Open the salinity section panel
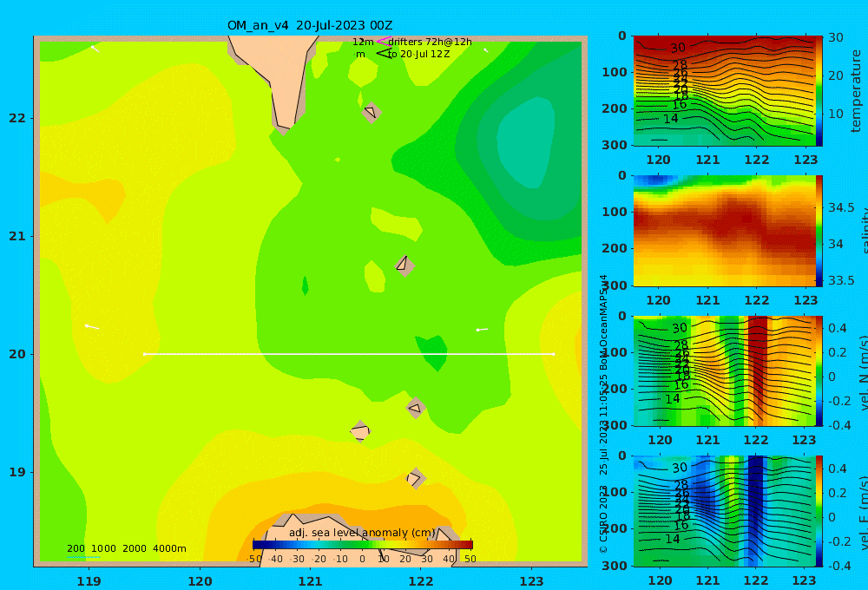 click(724, 231)
